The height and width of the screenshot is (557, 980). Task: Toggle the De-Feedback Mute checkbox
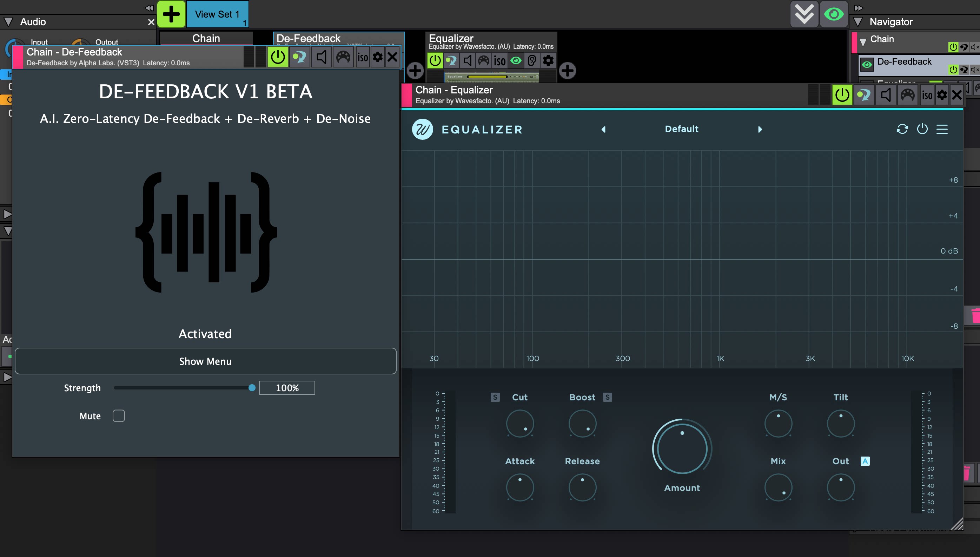tap(119, 416)
